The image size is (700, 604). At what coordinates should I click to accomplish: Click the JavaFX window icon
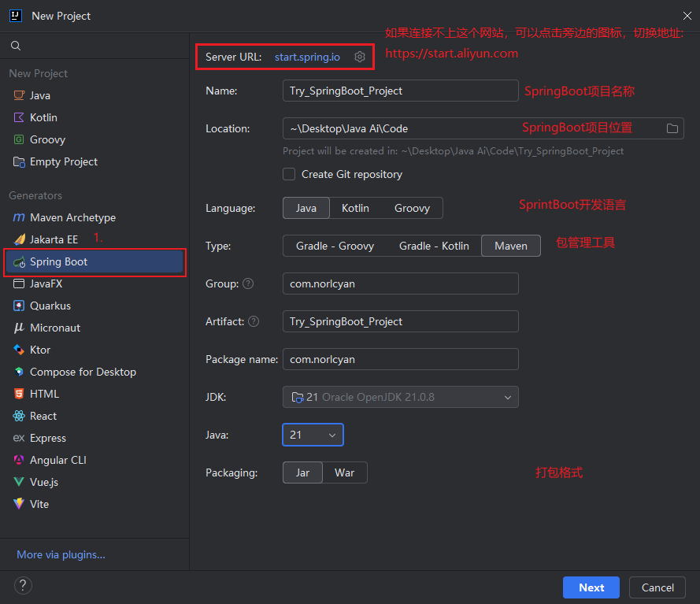click(19, 283)
